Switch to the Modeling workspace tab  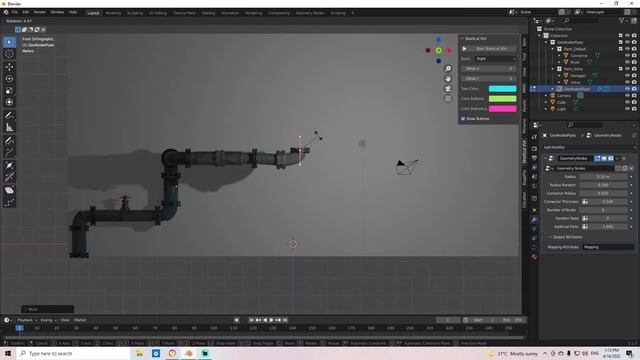[x=113, y=13]
